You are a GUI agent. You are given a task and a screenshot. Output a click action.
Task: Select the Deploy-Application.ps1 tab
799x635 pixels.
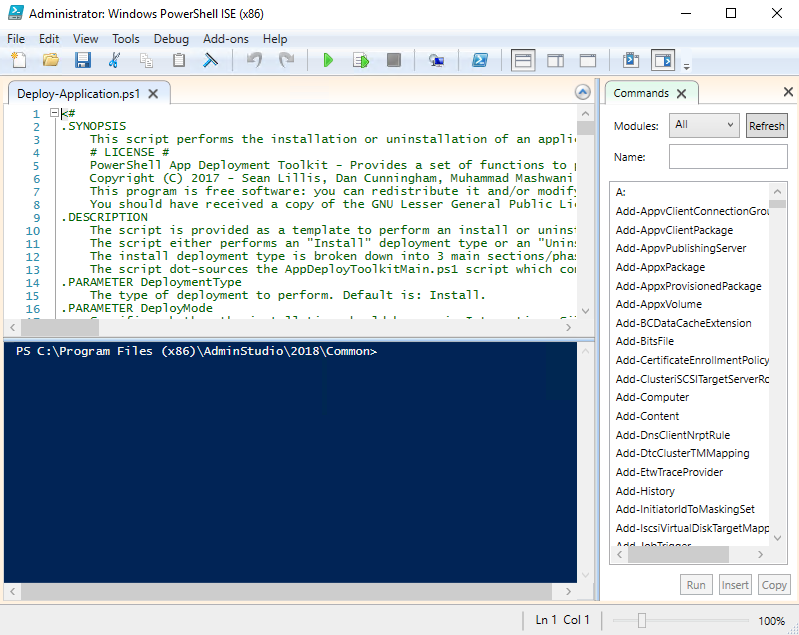pos(78,94)
